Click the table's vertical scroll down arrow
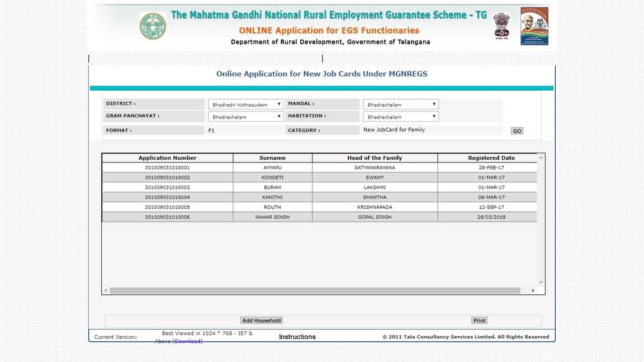The image size is (644, 362). [x=541, y=282]
